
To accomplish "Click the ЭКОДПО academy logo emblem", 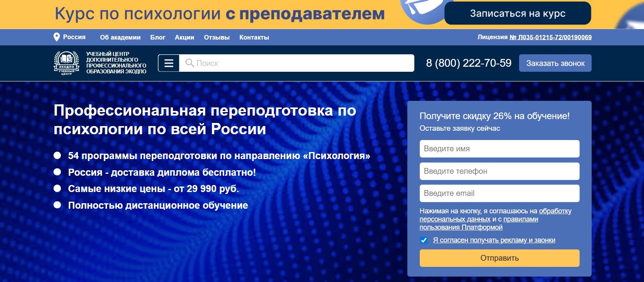I will (66, 63).
